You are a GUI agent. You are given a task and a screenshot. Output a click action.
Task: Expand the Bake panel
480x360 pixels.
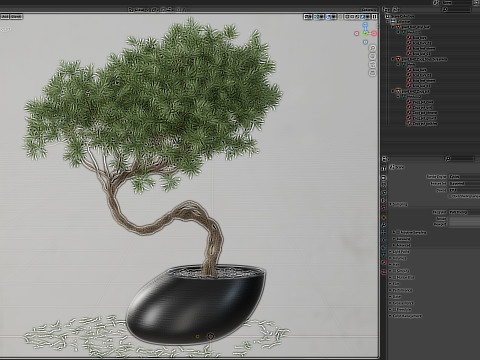click(x=395, y=296)
